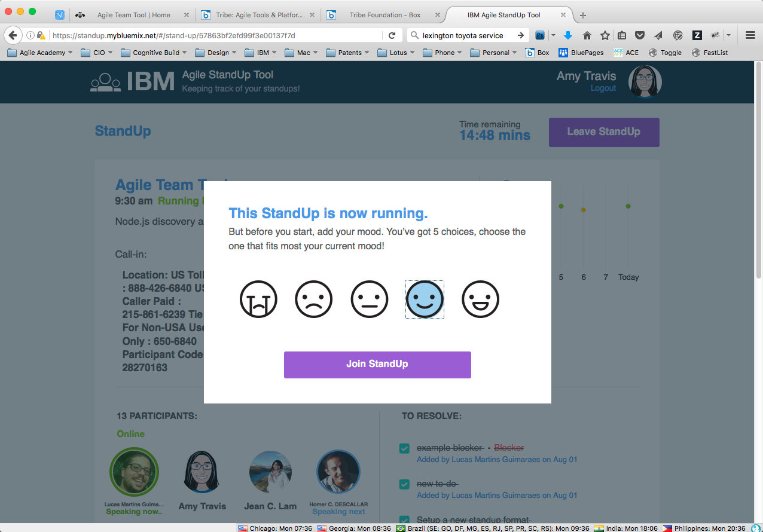763x532 pixels.
Task: Click the Chicago world clock in status bar
Action: click(x=275, y=528)
